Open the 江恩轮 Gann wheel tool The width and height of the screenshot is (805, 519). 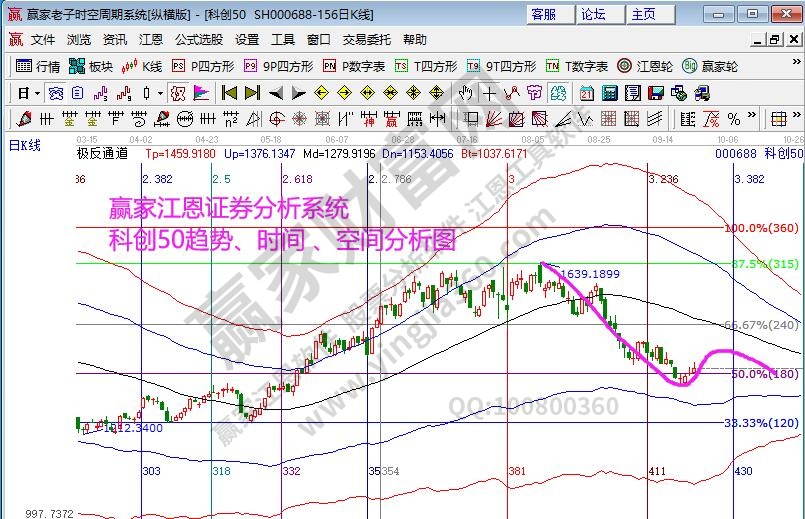[x=656, y=66]
